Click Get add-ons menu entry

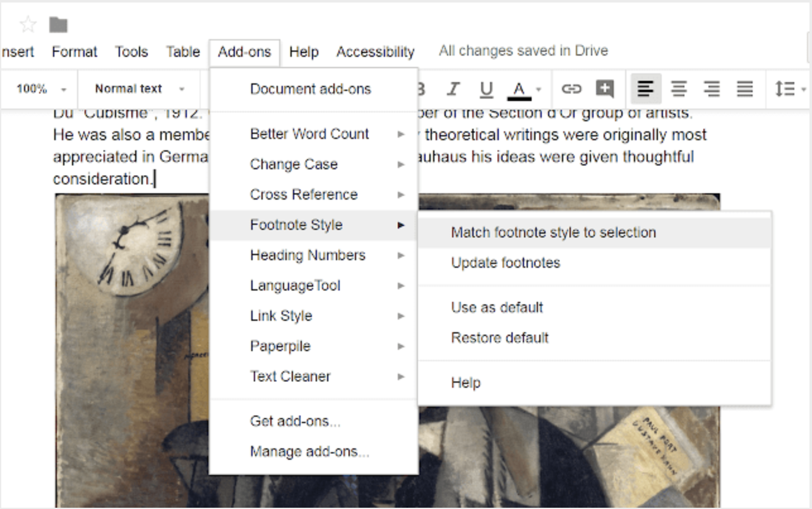(x=295, y=421)
